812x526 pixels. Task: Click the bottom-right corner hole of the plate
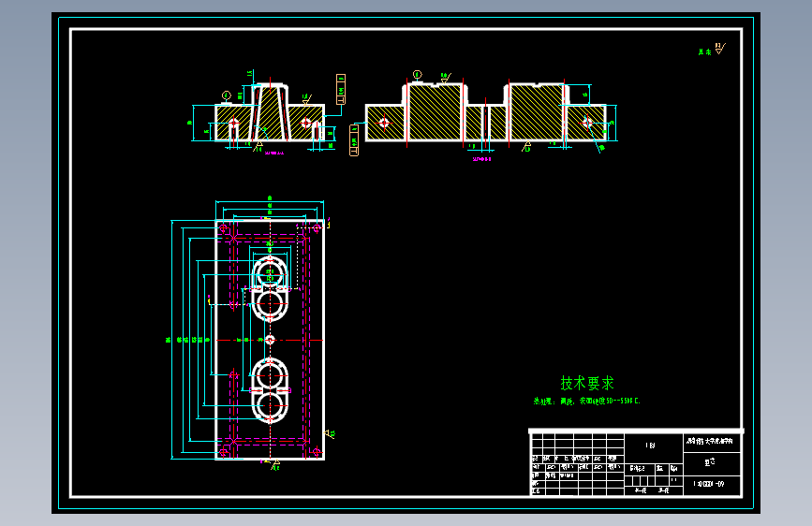click(x=317, y=452)
